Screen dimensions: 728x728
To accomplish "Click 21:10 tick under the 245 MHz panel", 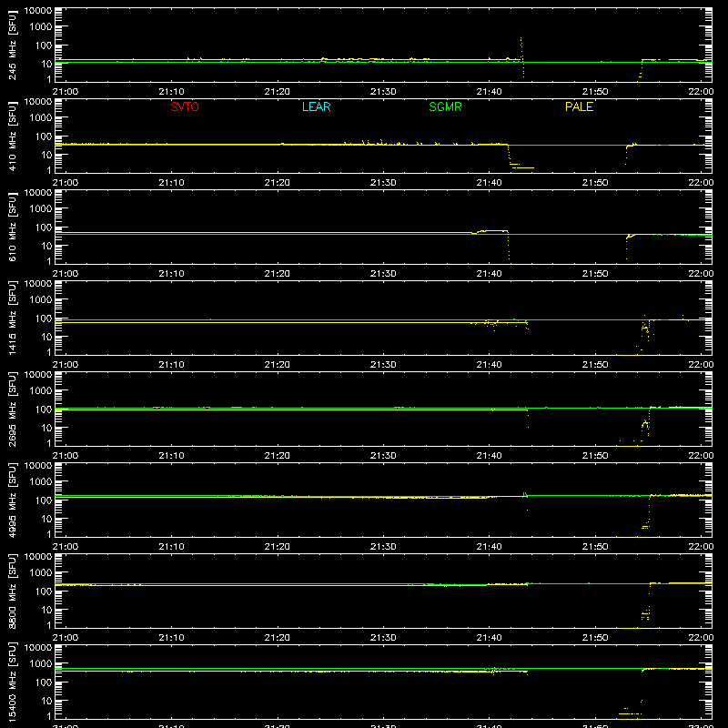I will 171,92.
